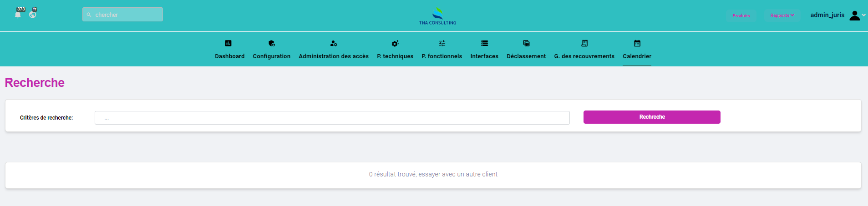The height and width of the screenshot is (206, 868).
Task: Click the admin_juris user avatar icon
Action: click(855, 15)
